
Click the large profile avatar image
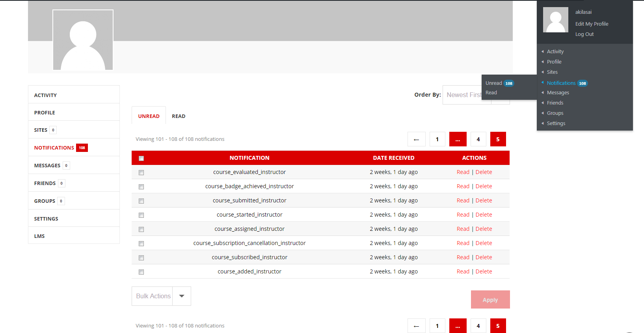[83, 40]
